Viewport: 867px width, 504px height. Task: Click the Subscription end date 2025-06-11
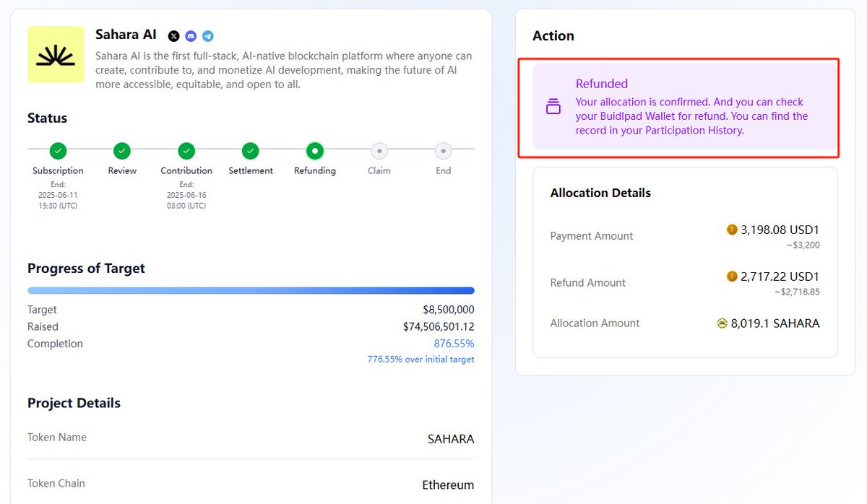58,195
